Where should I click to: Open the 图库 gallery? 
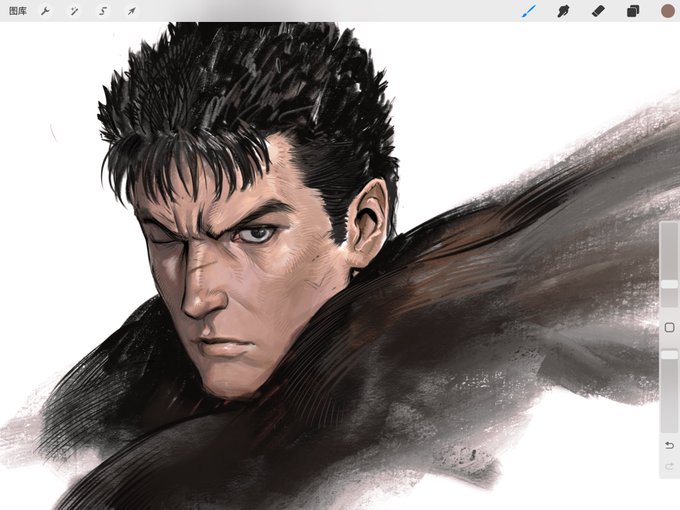18,11
